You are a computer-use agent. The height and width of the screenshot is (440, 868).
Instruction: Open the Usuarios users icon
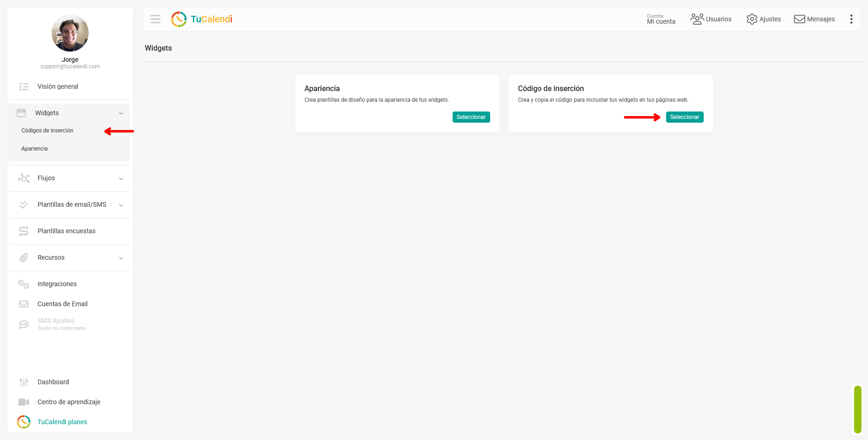pos(697,19)
